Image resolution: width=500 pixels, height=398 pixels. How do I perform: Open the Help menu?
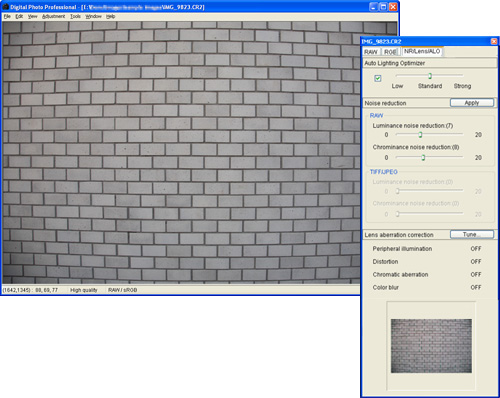point(111,16)
